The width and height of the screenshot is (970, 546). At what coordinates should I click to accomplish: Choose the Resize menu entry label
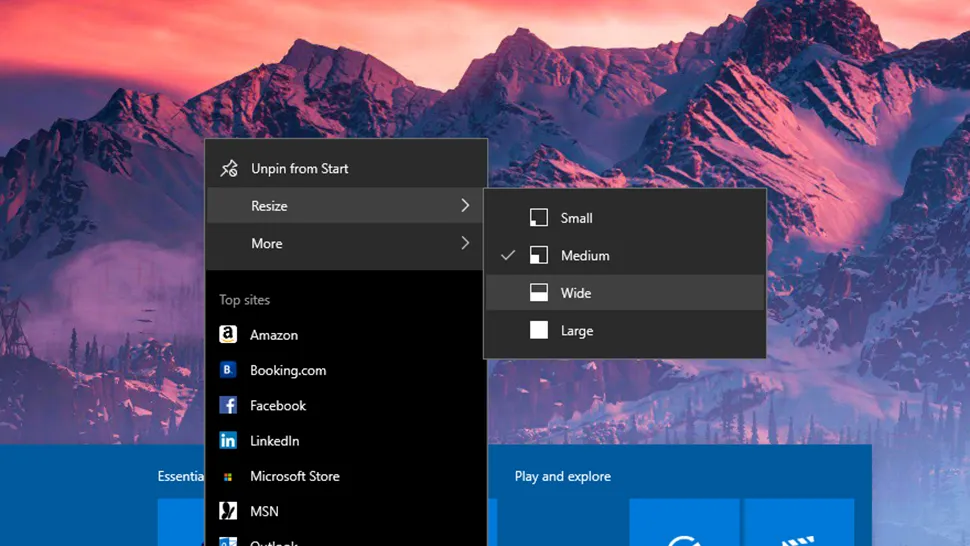pyautogui.click(x=269, y=206)
